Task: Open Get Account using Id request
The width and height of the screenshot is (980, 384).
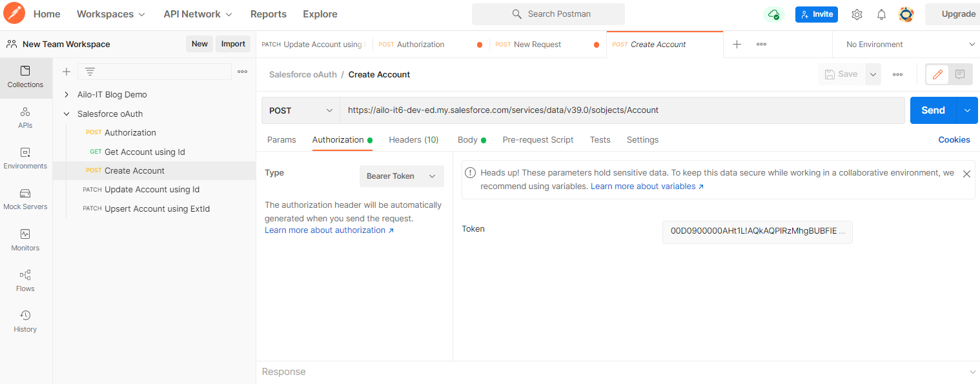Action: click(x=154, y=152)
